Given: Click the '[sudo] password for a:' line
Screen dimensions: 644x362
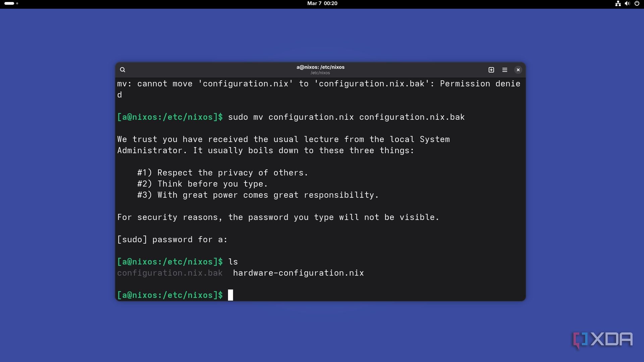Looking at the screenshot, I should click(172, 239).
